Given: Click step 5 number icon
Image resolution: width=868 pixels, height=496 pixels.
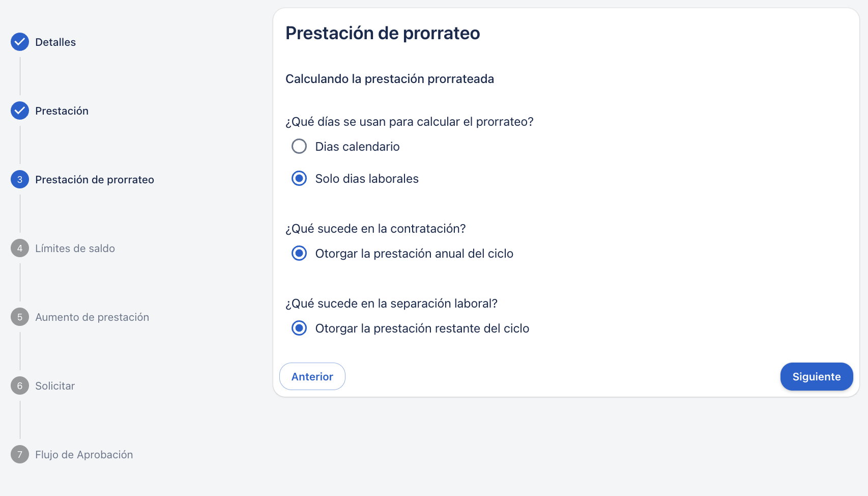Looking at the screenshot, I should pyautogui.click(x=20, y=317).
